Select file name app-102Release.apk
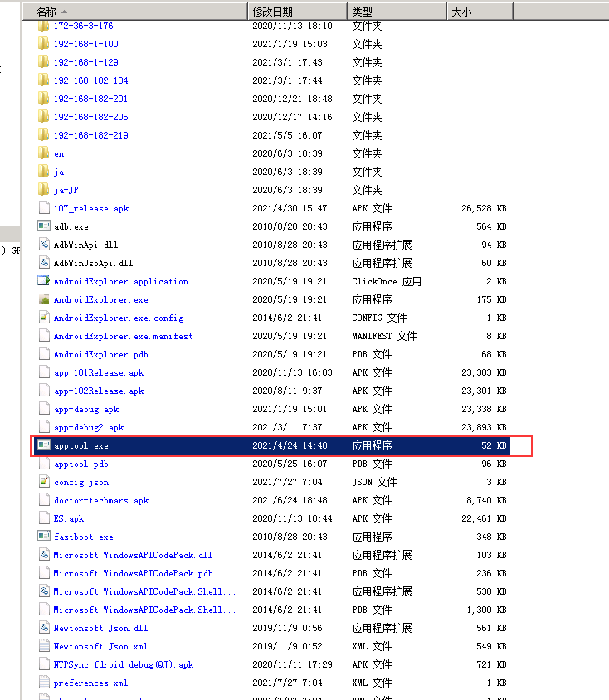609x700 pixels. (99, 391)
